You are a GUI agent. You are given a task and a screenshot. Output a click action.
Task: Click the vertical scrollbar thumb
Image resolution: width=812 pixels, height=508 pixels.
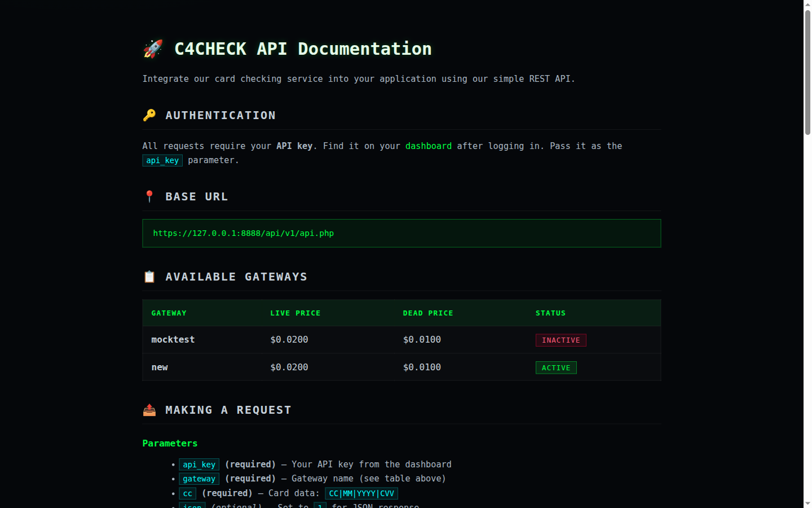pos(807,72)
